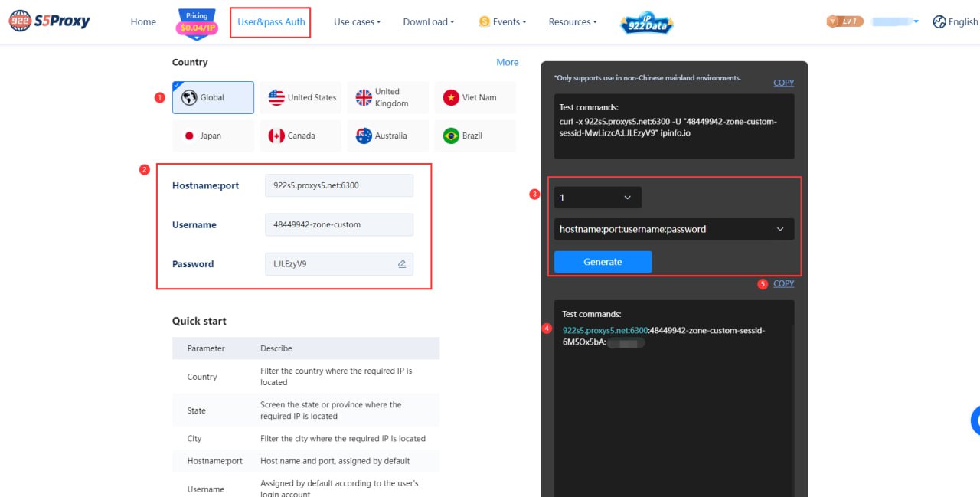The width and height of the screenshot is (980, 497).
Task: Click the Japan flag icon
Action: click(x=189, y=136)
